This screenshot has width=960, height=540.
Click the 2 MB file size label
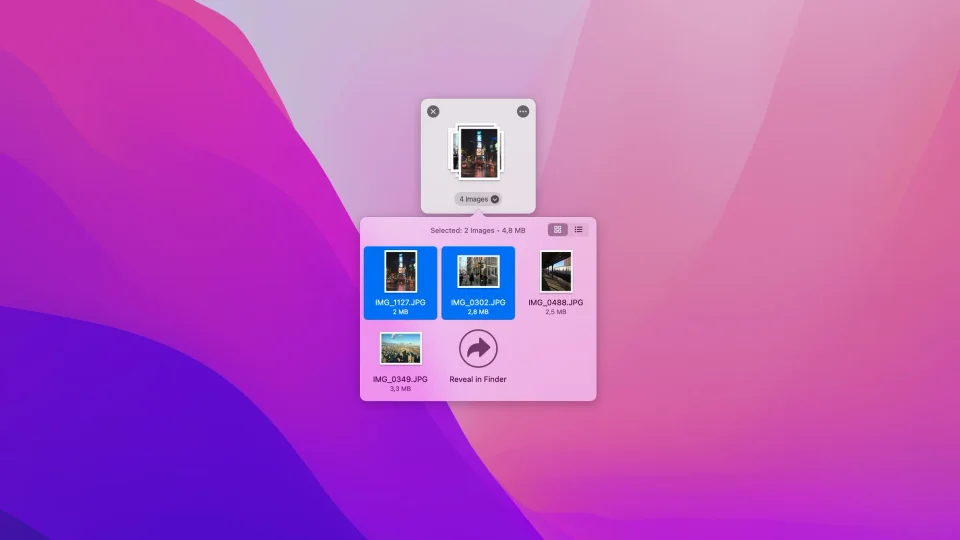pos(400,312)
